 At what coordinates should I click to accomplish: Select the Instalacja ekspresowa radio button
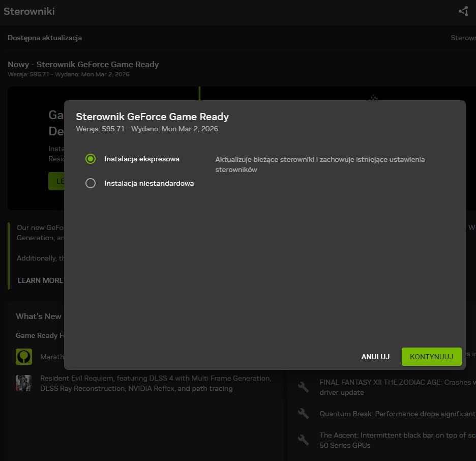click(91, 159)
